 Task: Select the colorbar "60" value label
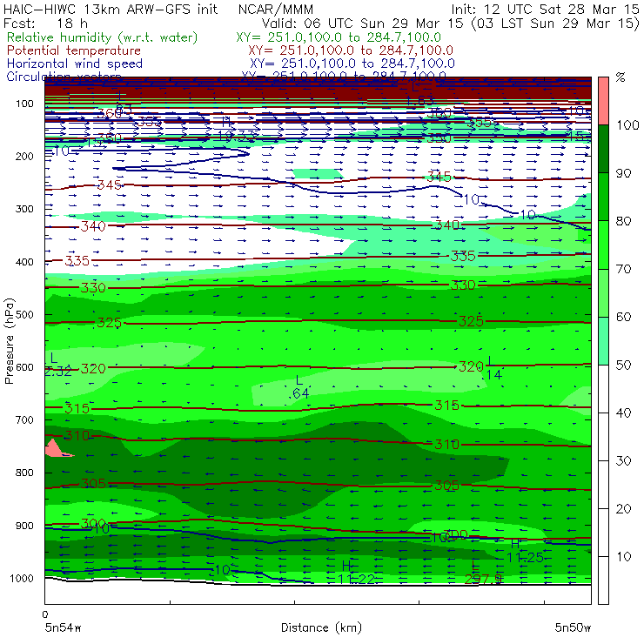(x=623, y=317)
